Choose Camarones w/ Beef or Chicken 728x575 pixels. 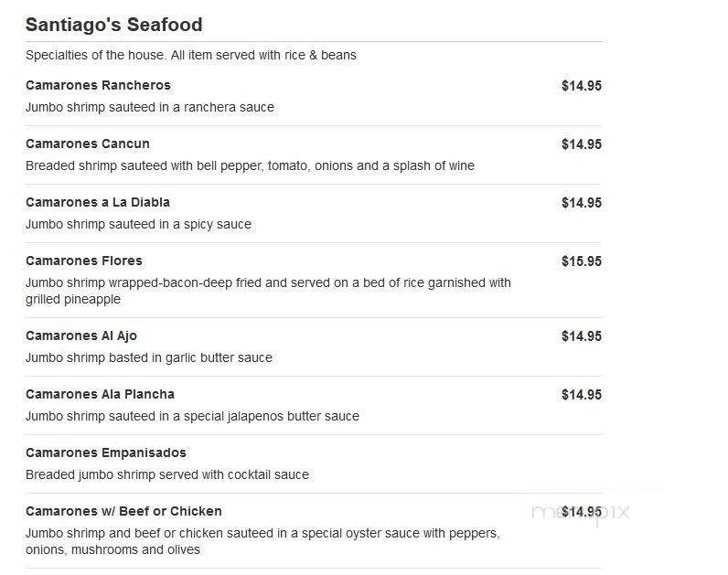[x=123, y=511]
